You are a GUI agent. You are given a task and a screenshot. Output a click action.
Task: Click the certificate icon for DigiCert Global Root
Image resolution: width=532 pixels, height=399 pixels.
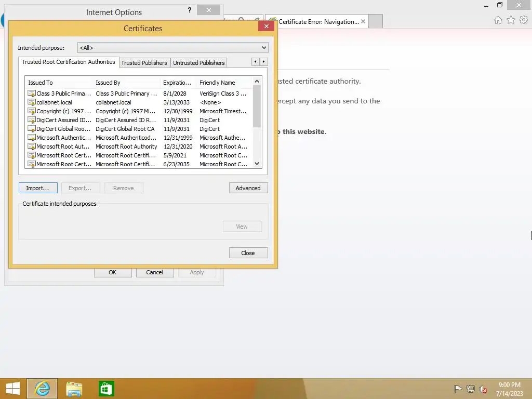click(32, 129)
